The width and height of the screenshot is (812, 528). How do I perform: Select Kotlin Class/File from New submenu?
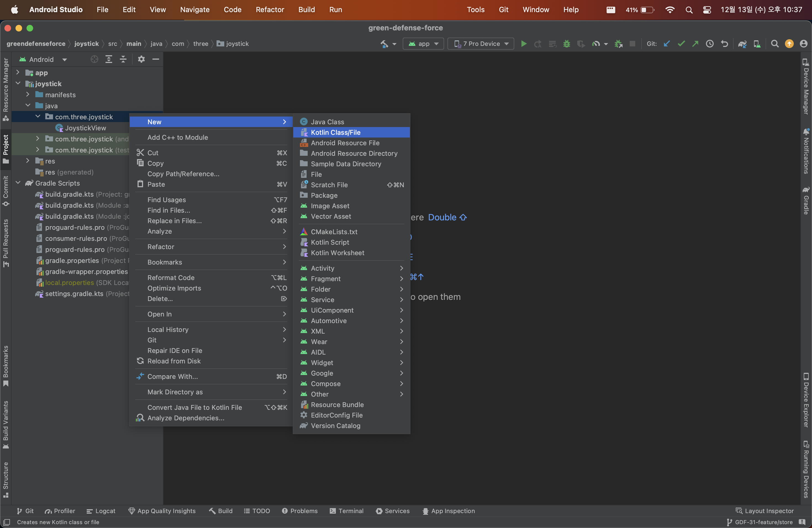[335, 132]
